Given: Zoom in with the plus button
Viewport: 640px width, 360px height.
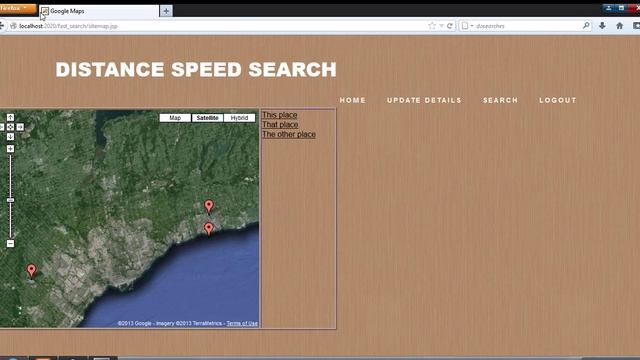Looking at the screenshot, I should 10,149.
